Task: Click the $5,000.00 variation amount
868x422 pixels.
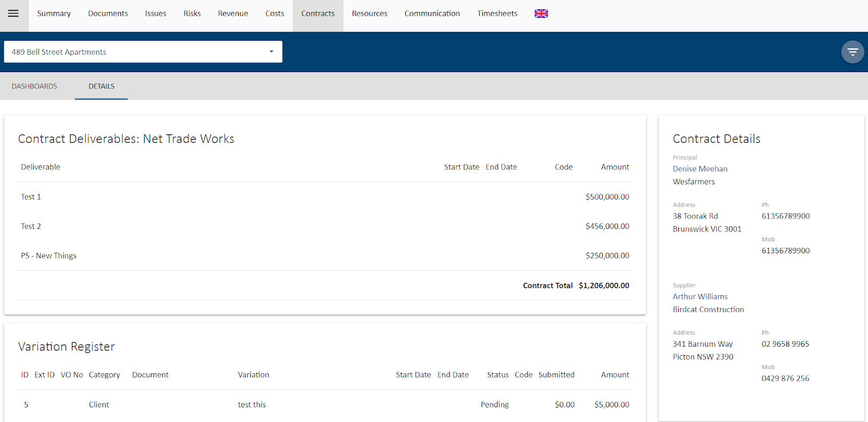Action: point(611,405)
